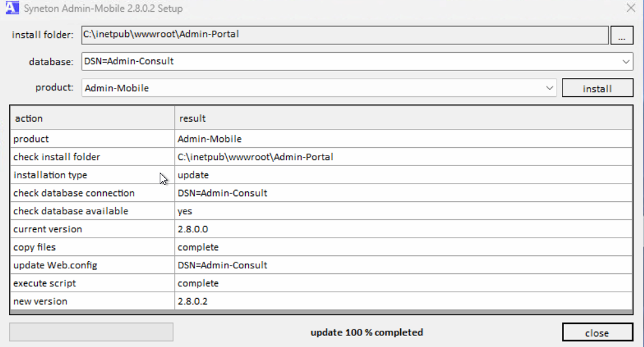Click DSN=Admin-Consult in update Web.config row
The image size is (644, 347).
(403, 265)
